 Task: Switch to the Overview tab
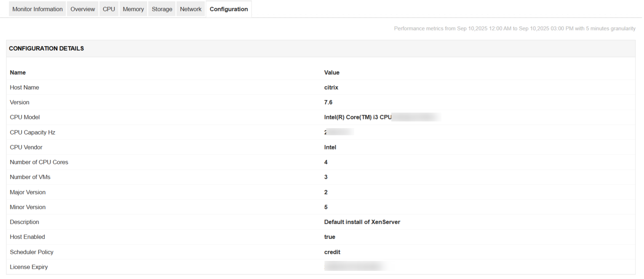point(82,9)
